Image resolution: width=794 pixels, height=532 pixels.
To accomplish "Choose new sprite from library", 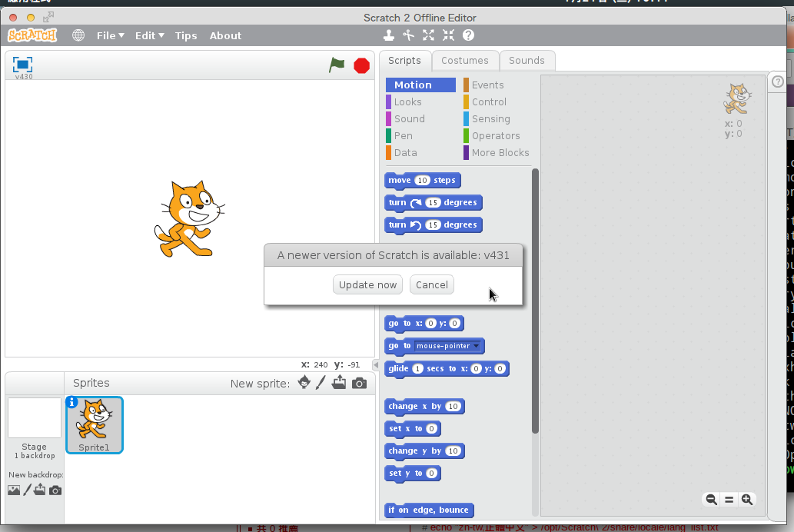I will [304, 383].
